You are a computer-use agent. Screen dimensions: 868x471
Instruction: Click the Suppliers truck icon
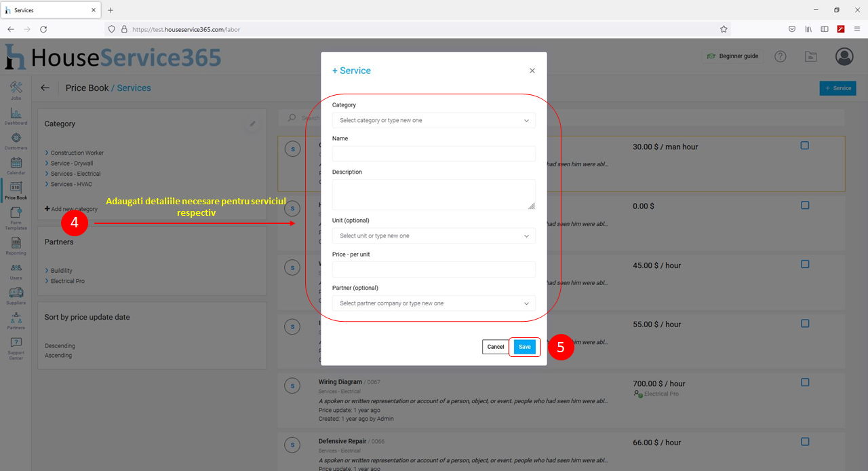pos(16,295)
